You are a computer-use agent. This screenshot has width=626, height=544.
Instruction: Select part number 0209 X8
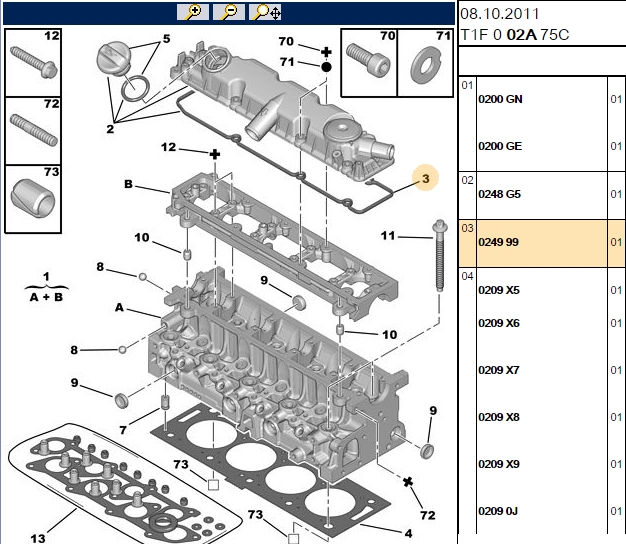499,417
